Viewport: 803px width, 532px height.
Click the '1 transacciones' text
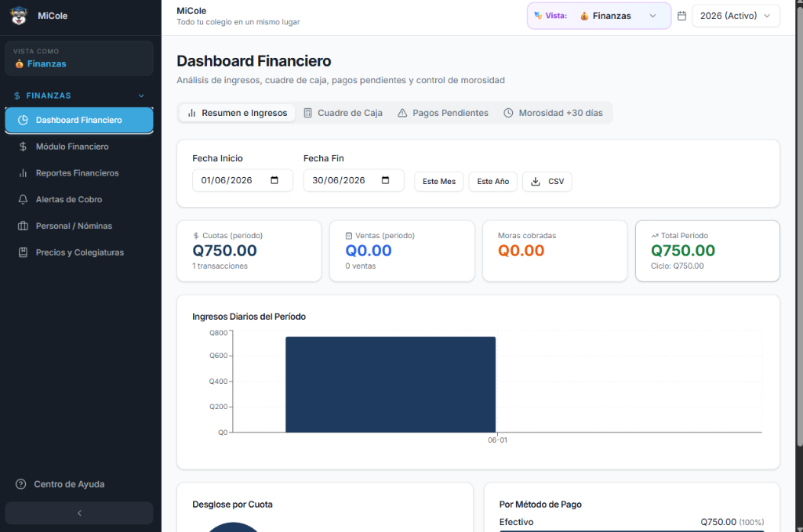tap(220, 266)
